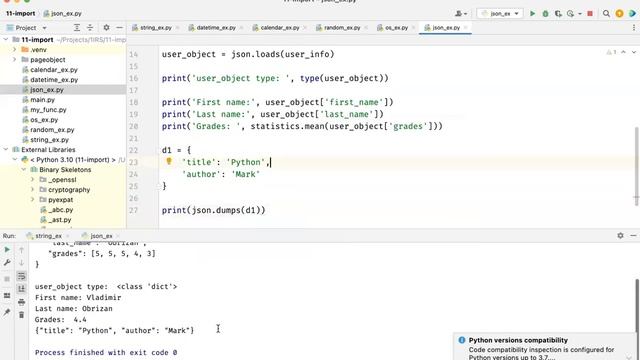
Task: Rerun json_ex from Run panel
Action: [x=7, y=249]
